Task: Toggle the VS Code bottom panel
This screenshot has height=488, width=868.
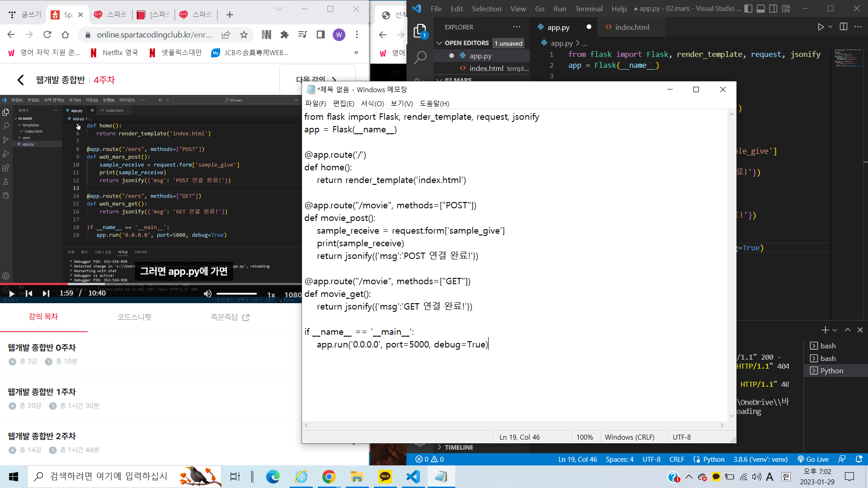Action: [761, 9]
